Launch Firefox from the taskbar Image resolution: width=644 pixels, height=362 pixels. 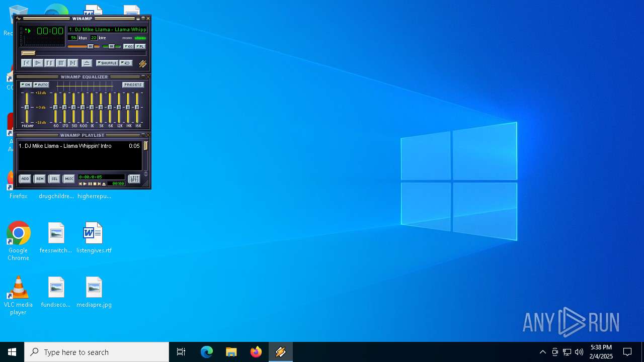pos(256,352)
